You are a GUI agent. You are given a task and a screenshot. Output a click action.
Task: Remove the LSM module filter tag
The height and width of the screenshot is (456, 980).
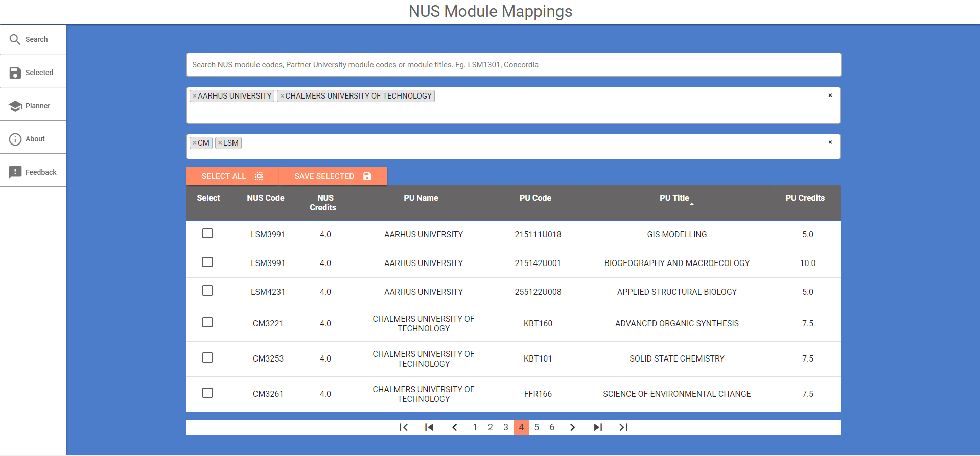(x=220, y=143)
